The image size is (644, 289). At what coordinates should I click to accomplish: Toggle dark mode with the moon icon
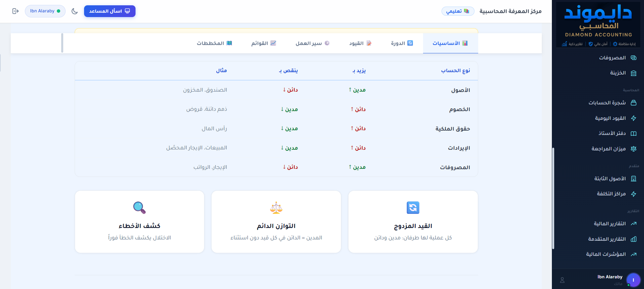[74, 11]
